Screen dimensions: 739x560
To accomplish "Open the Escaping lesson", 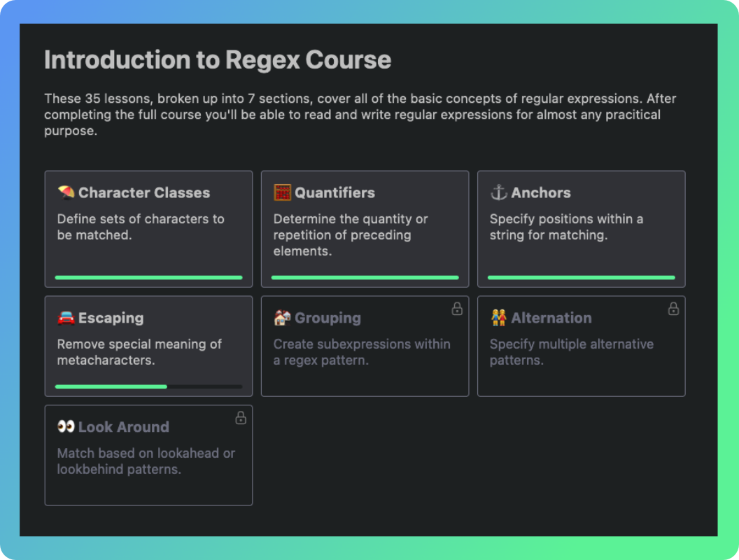I will click(x=148, y=345).
